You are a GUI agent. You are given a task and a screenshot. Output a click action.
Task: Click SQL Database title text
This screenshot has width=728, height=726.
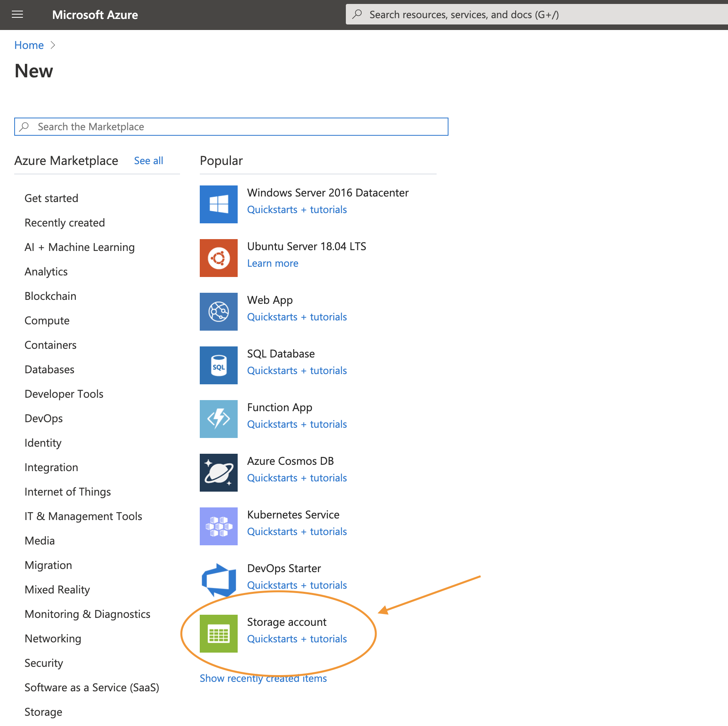pos(281,354)
